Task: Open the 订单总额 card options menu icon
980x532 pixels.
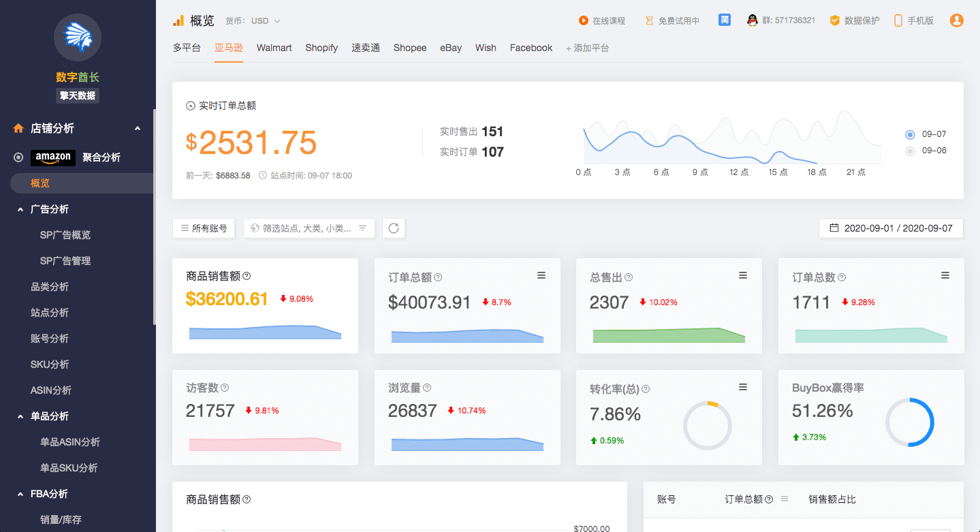Action: pos(541,275)
